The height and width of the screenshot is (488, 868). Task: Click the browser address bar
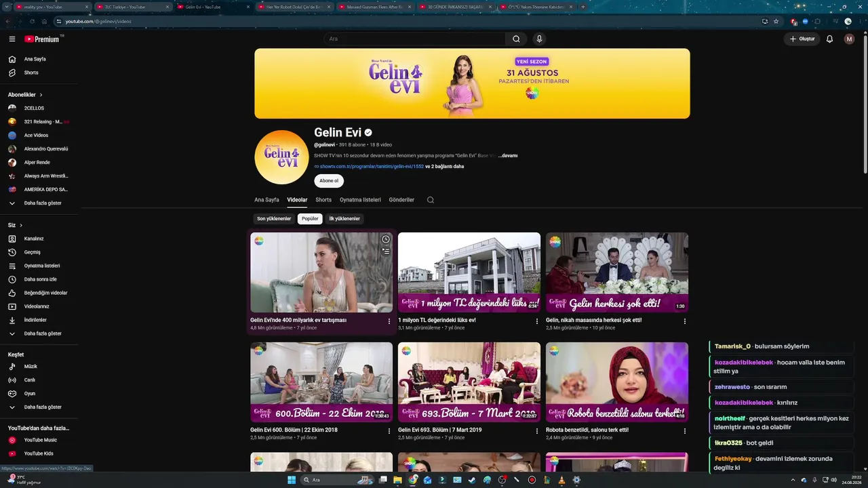(407, 21)
